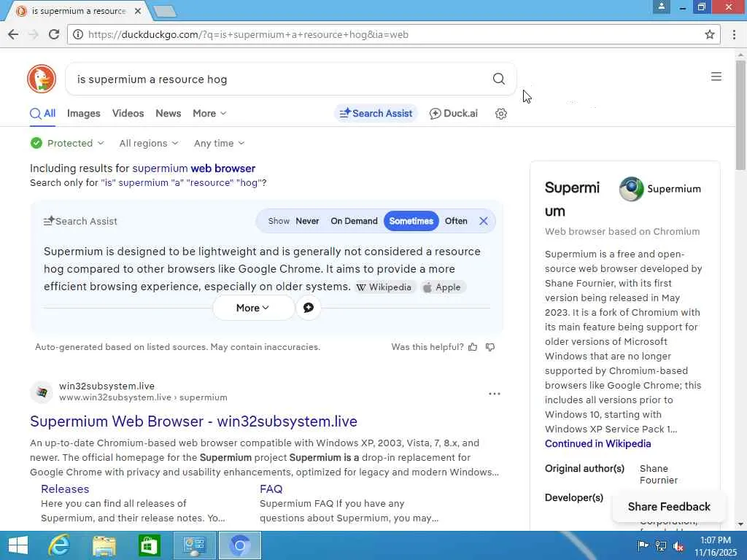
Task: Launch Internet Explorer from taskbar
Action: click(x=59, y=545)
